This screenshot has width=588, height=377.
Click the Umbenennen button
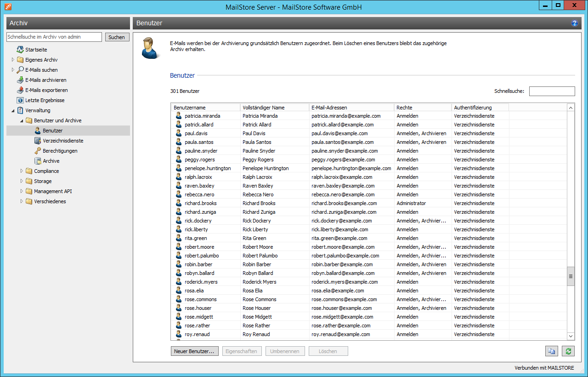click(285, 351)
